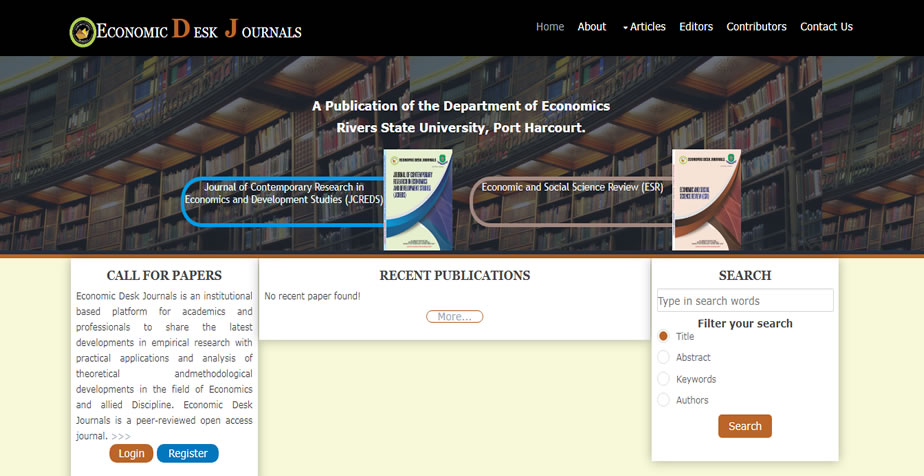Expand the Articles dropdown menu
The image size is (924, 476).
click(x=644, y=27)
